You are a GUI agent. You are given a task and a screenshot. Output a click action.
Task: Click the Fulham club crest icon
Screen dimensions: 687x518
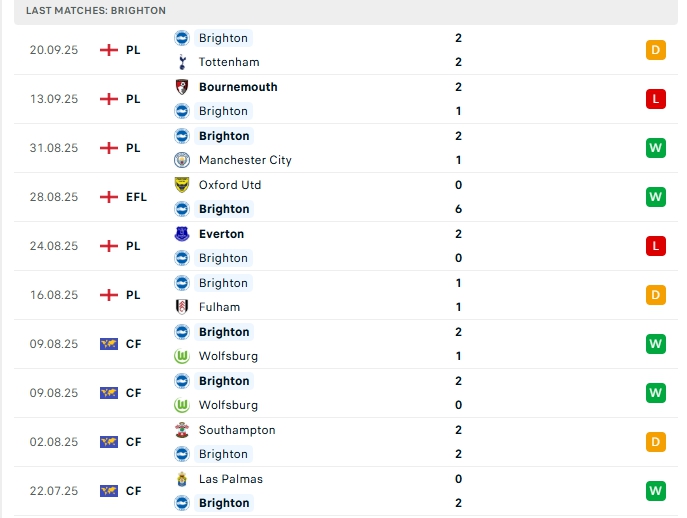point(182,307)
